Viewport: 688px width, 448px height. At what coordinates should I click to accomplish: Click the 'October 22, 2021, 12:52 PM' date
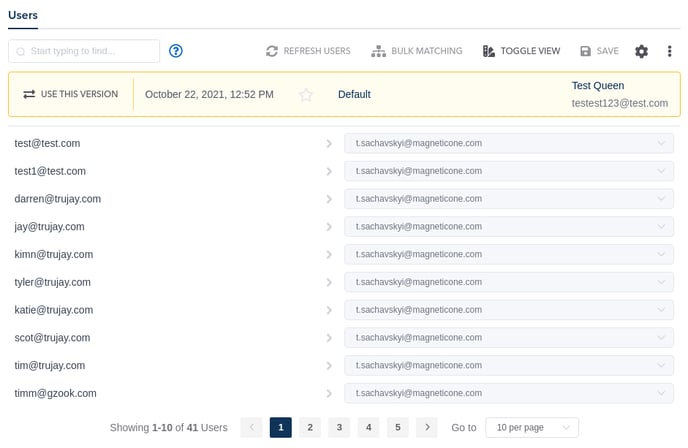[x=209, y=94]
